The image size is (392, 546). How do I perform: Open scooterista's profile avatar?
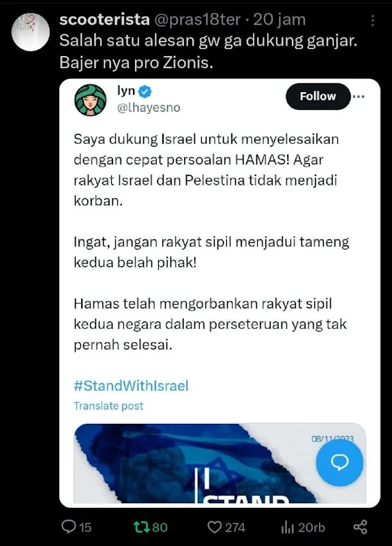coord(31,32)
